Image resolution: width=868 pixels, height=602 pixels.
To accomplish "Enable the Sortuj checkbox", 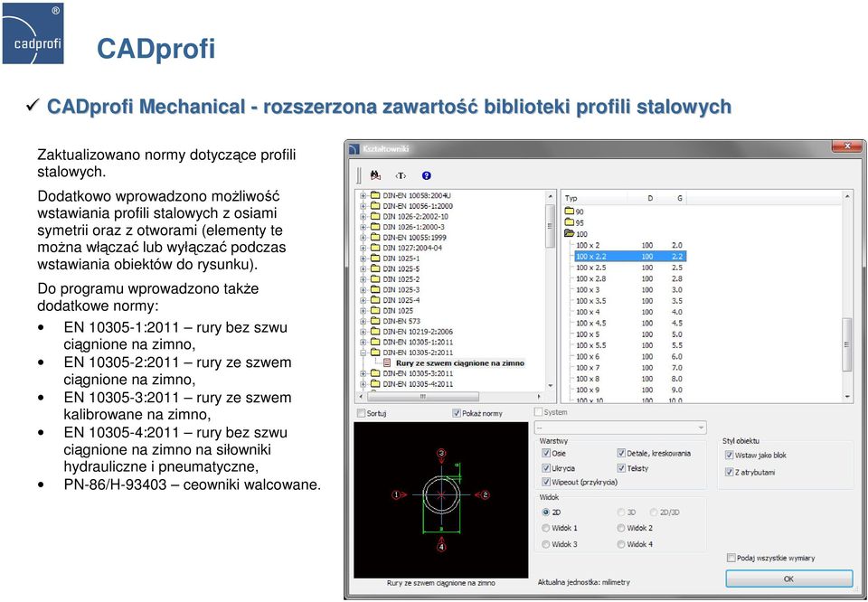I will tap(362, 413).
